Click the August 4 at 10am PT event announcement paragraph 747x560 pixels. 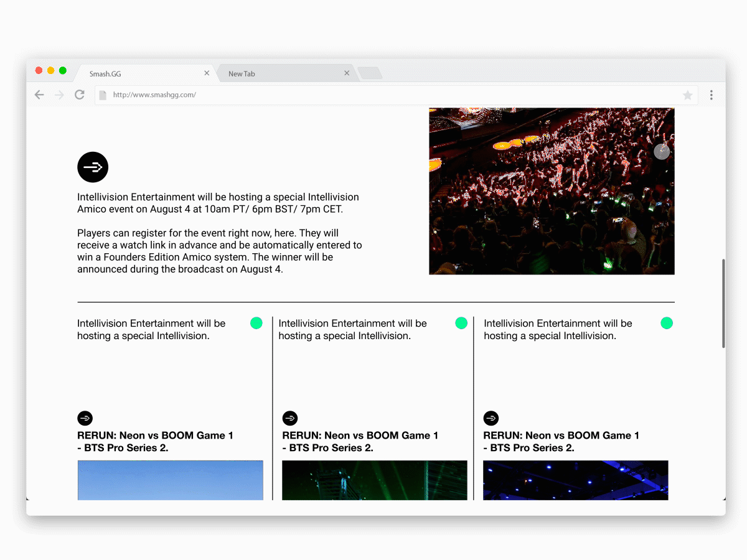click(218, 203)
